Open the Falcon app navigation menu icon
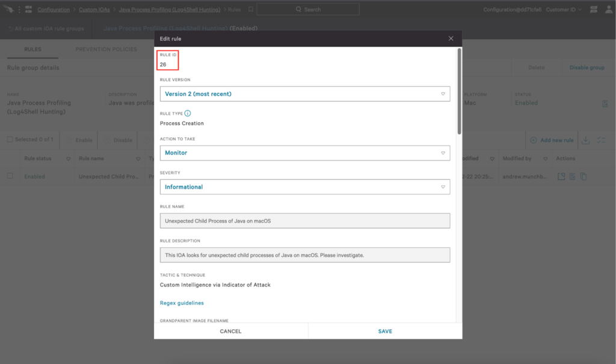This screenshot has width=616, height=364. [x=28, y=9]
